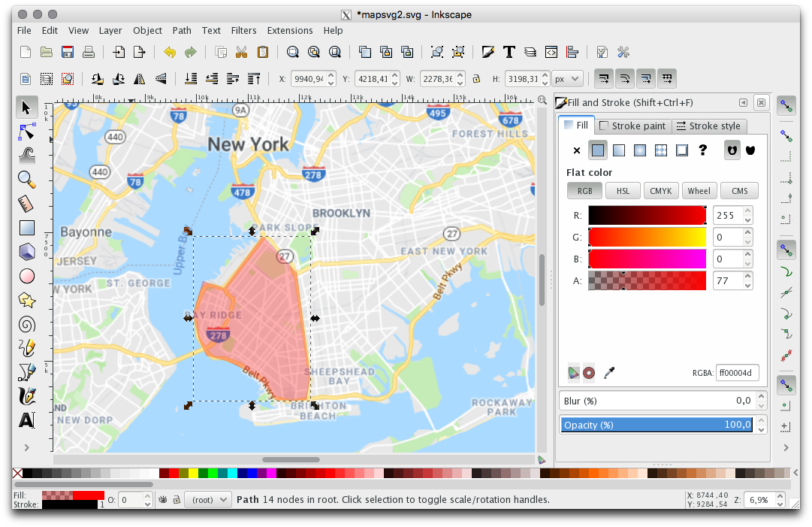
Task: Flip selection horizontally icon
Action: click(139, 79)
